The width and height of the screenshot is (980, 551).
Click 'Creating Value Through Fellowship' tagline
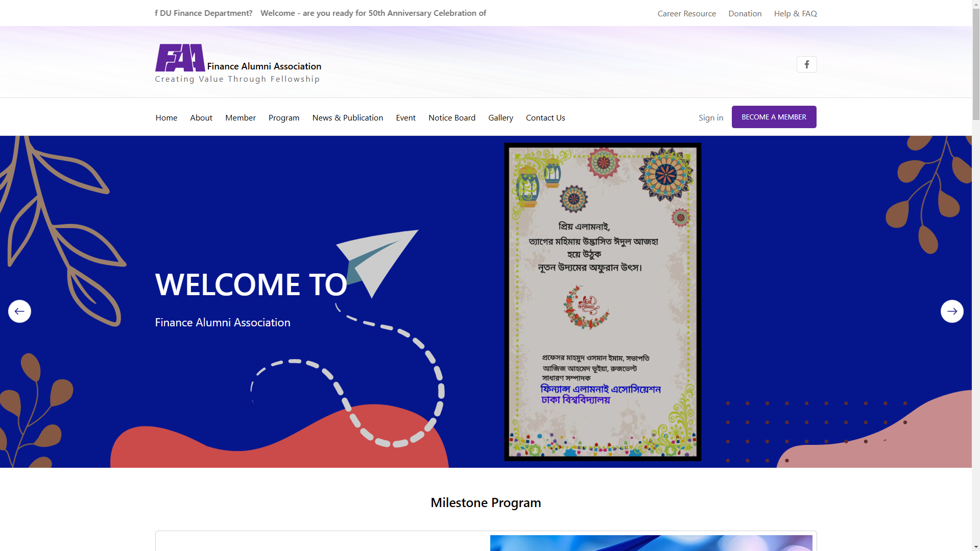point(237,79)
